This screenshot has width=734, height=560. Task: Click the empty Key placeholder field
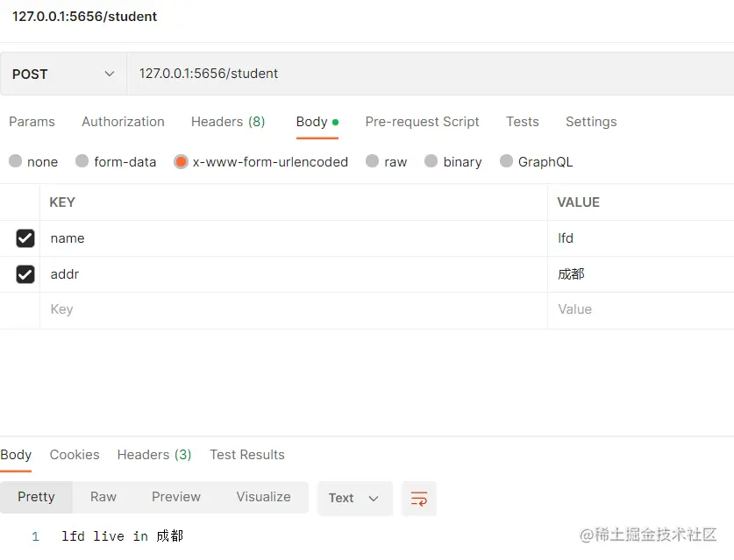click(x=294, y=309)
